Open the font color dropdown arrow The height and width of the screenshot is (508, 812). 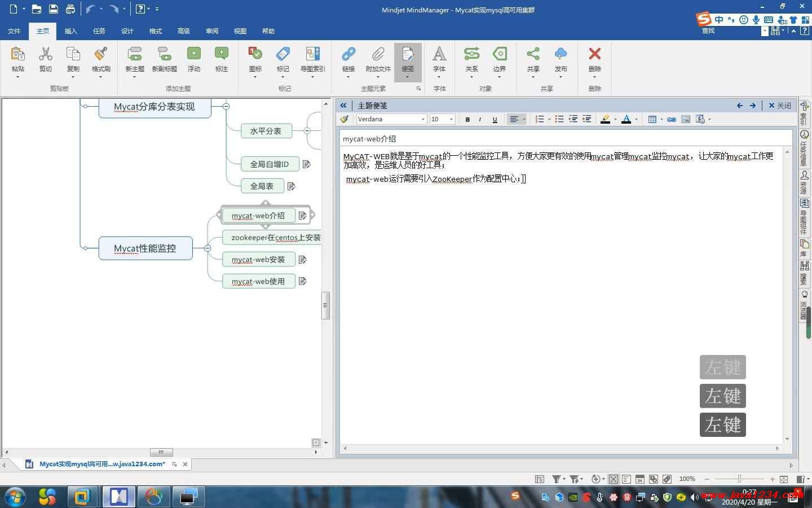tap(636, 119)
